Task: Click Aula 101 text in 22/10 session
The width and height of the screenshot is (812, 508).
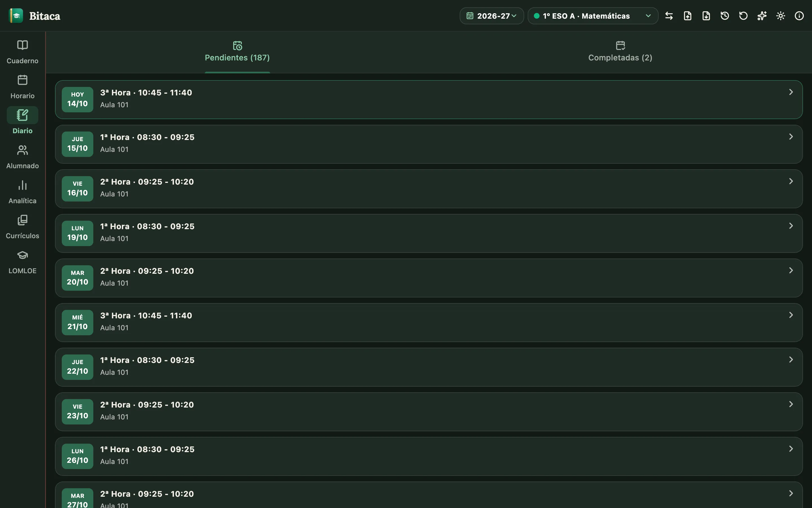Action: click(x=114, y=372)
